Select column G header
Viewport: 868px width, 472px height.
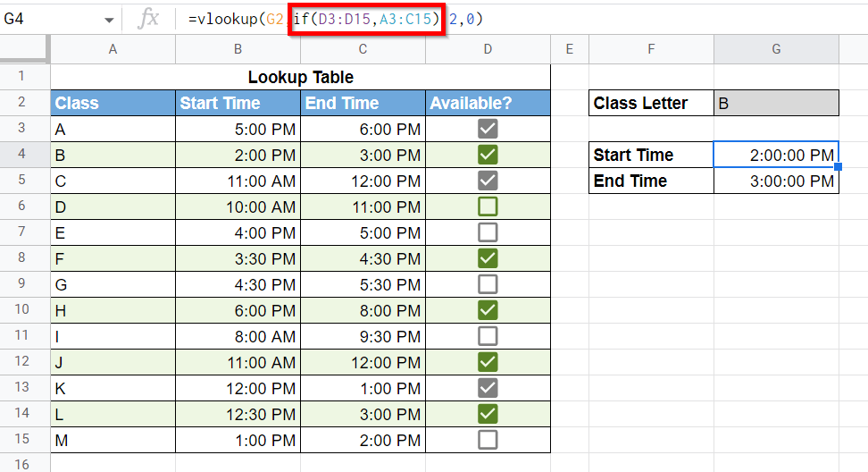click(777, 49)
